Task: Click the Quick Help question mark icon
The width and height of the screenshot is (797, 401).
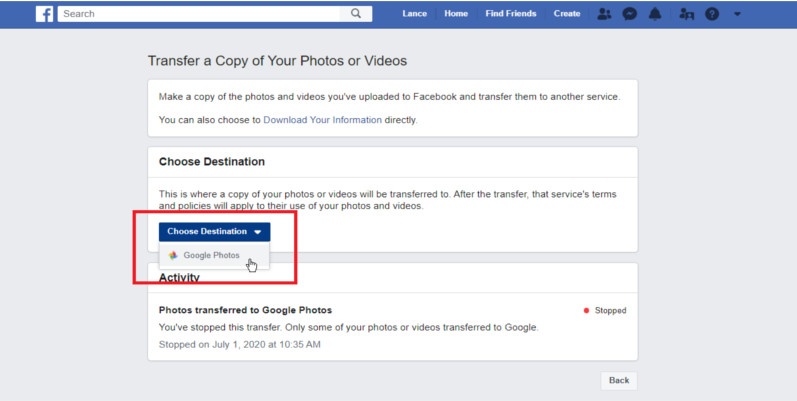Action: coord(712,14)
